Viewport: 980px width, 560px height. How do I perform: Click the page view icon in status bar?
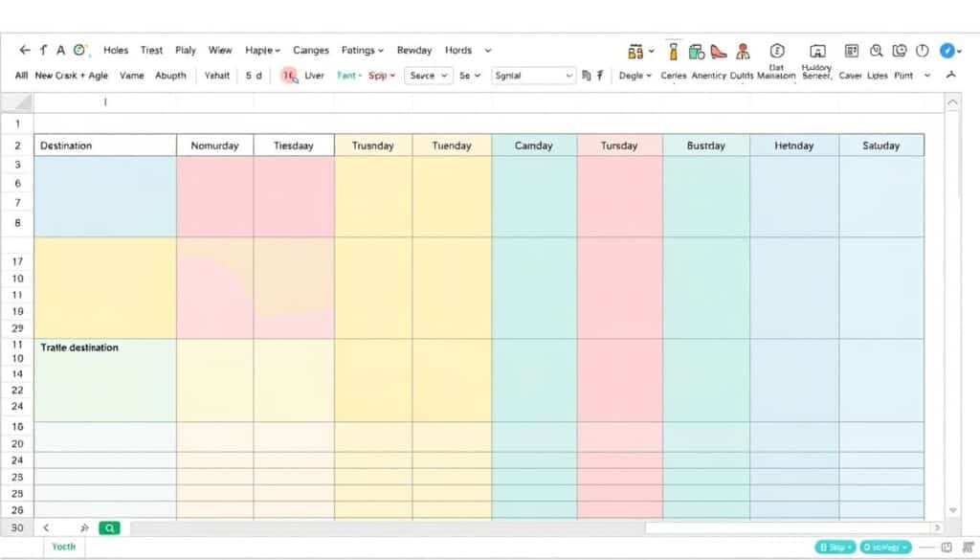pyautogui.click(x=947, y=547)
